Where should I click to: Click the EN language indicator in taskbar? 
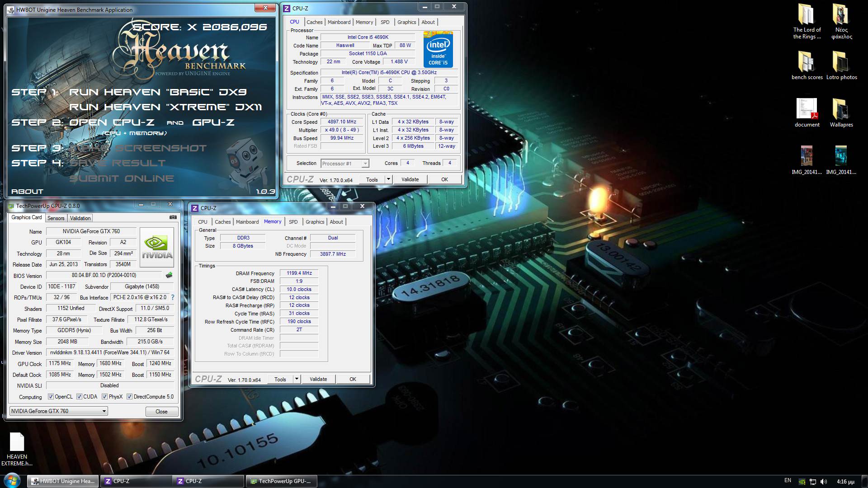pos(788,480)
